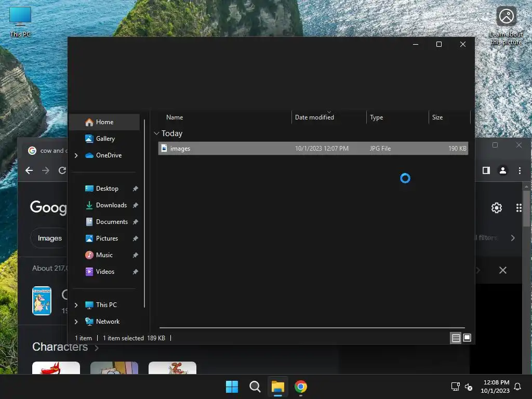Open the Pictures quick access folder

(107, 238)
